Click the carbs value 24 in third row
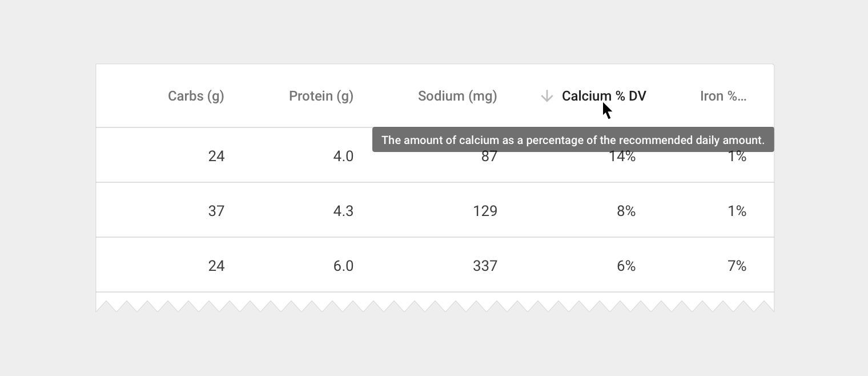Image resolution: width=868 pixels, height=376 pixels. [x=216, y=266]
